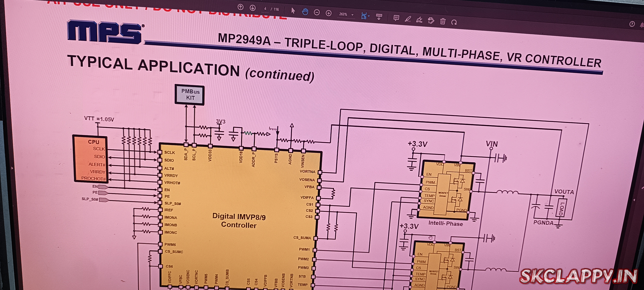Zoom out with the minus button
The height and width of the screenshot is (290, 644).
[317, 12]
